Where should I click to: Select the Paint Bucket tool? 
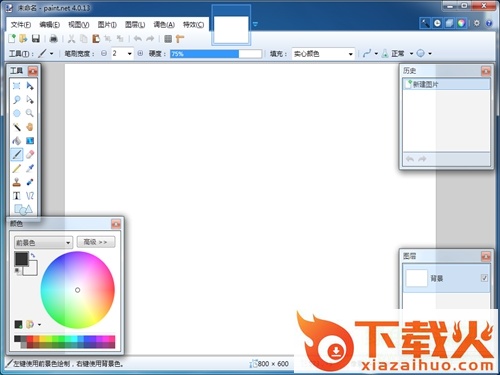tap(17, 141)
